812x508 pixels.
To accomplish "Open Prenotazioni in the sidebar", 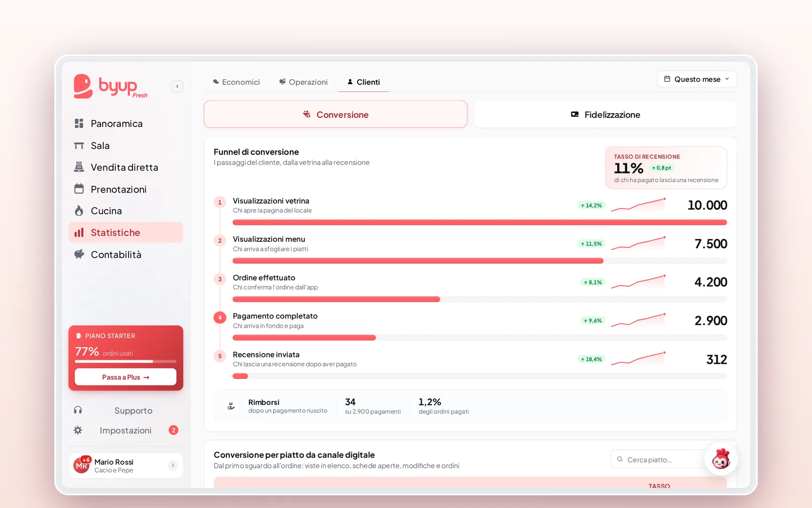I will point(126,189).
